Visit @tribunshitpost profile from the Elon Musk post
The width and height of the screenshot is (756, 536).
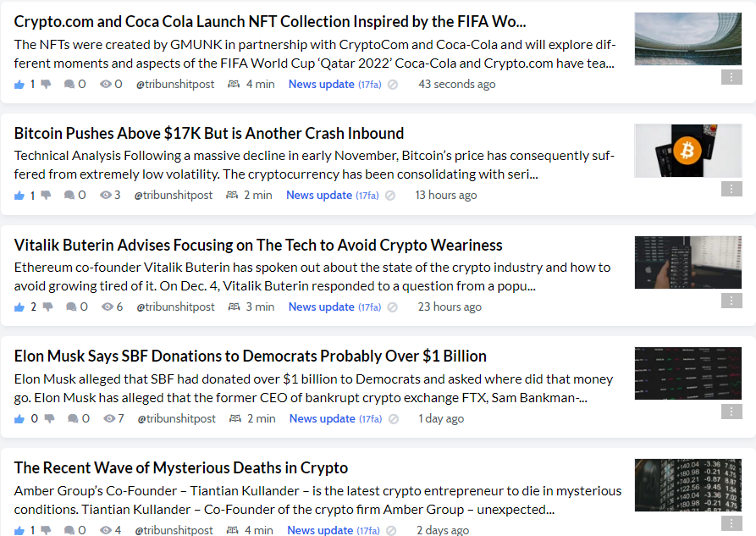pyautogui.click(x=176, y=419)
